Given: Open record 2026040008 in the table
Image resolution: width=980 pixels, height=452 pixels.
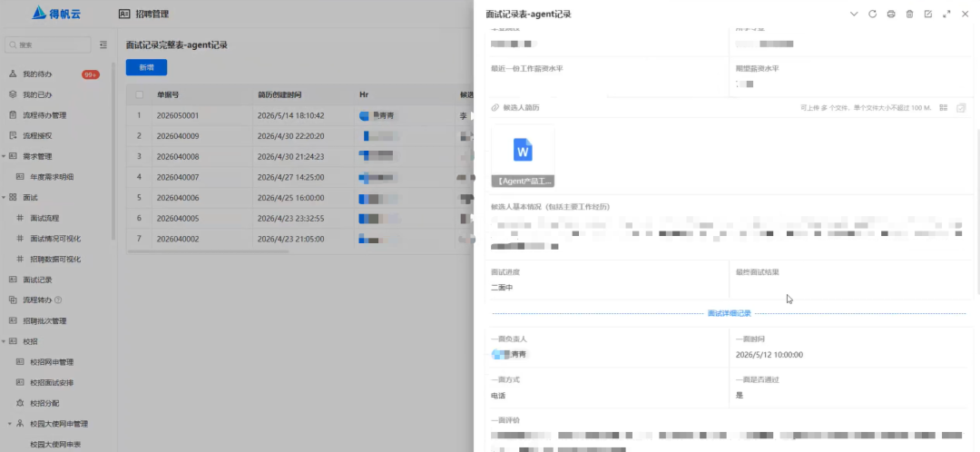Looking at the screenshot, I should pos(178,156).
